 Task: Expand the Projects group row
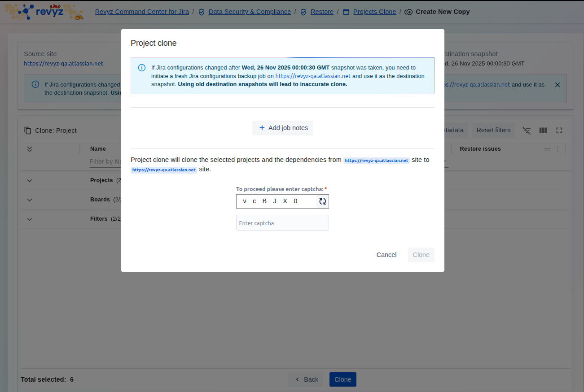coord(30,180)
